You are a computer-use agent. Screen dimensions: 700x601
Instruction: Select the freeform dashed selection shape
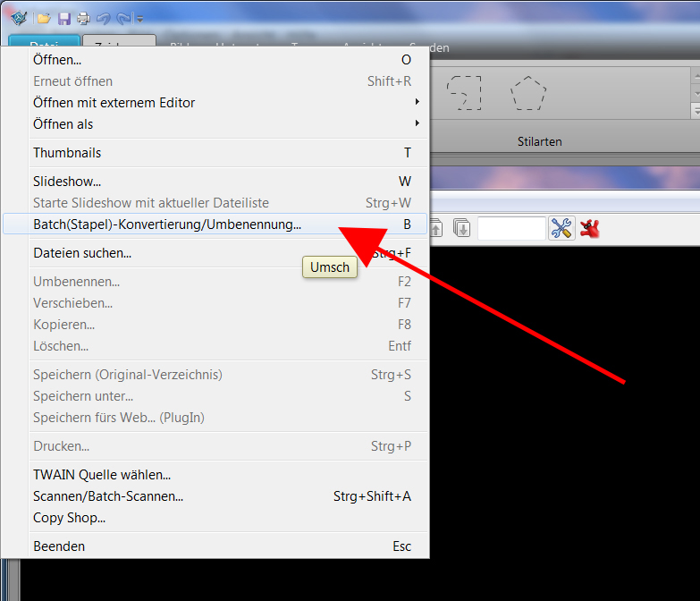pyautogui.click(x=465, y=93)
